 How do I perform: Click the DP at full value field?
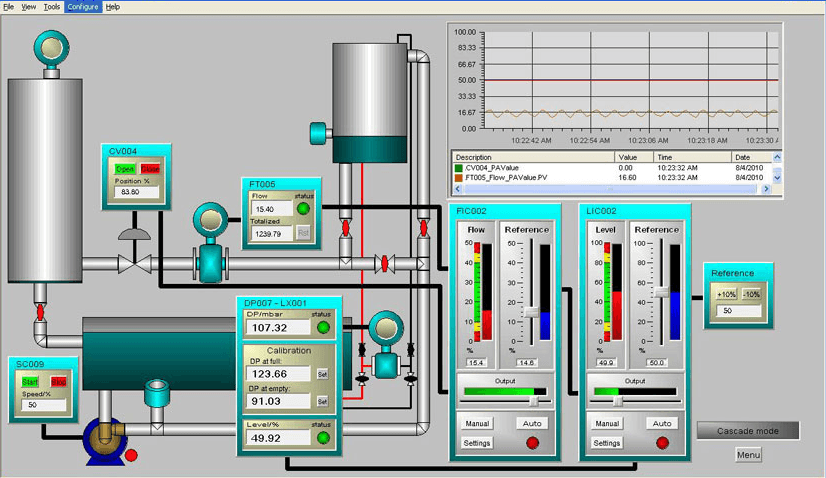point(277,373)
